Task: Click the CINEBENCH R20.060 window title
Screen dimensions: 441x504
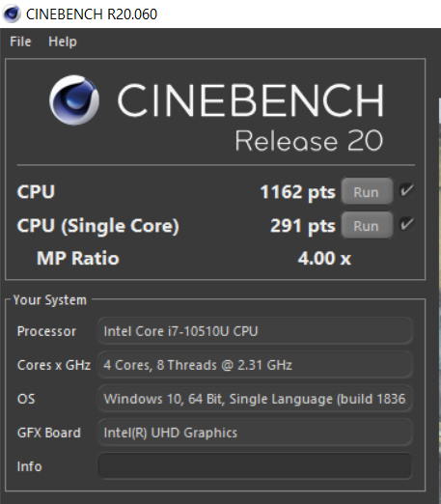Action: pyautogui.click(x=92, y=14)
